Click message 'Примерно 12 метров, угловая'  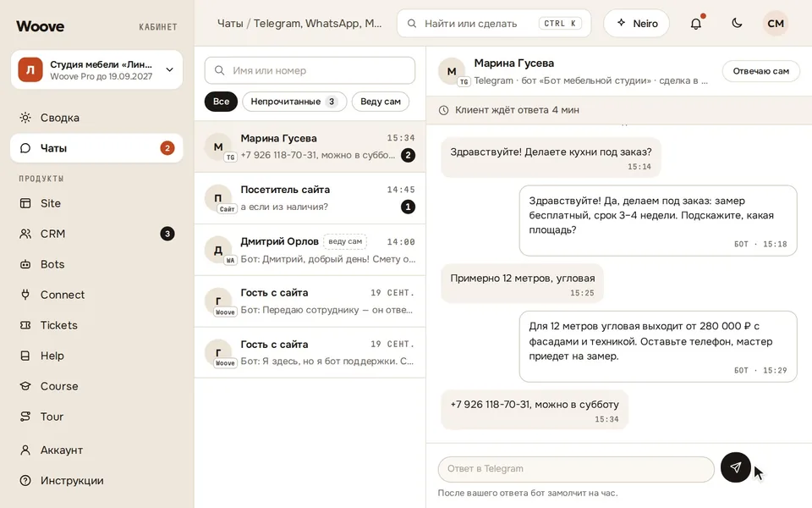pos(522,284)
